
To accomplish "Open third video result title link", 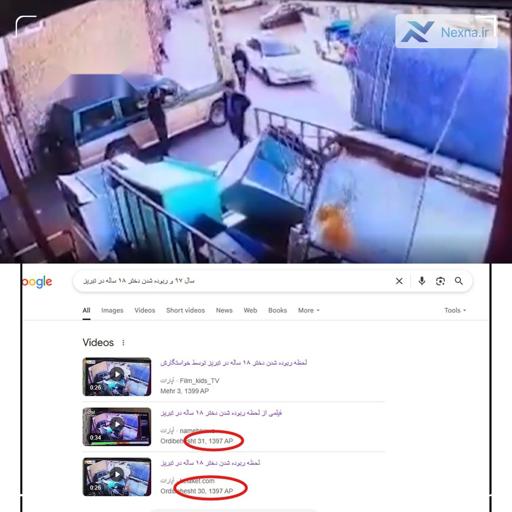I will pyautogui.click(x=210, y=463).
